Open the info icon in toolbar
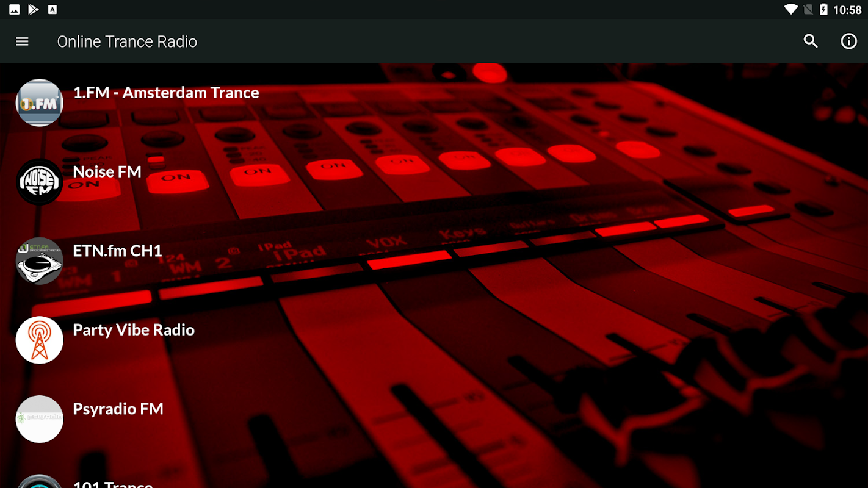 tap(848, 41)
